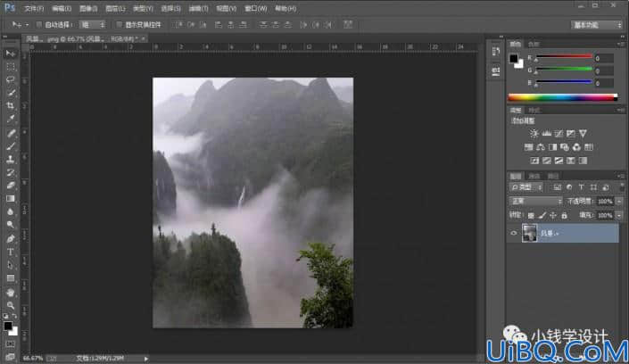The height and width of the screenshot is (364, 629).
Task: Open status bar document info arrow
Action: click(x=146, y=359)
